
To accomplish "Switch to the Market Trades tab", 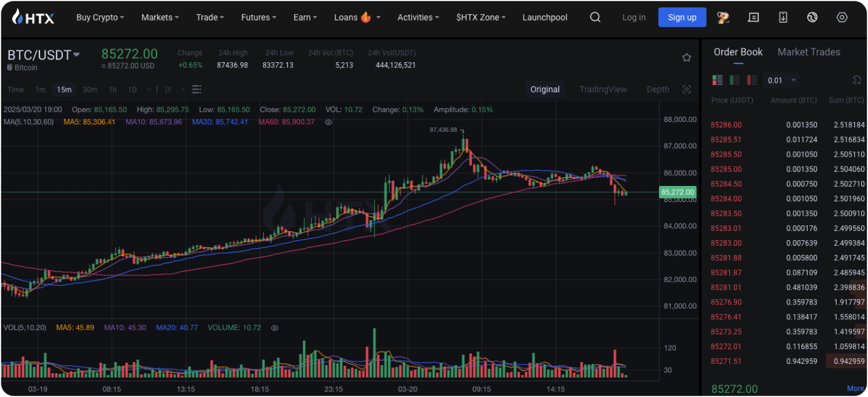I will [809, 52].
